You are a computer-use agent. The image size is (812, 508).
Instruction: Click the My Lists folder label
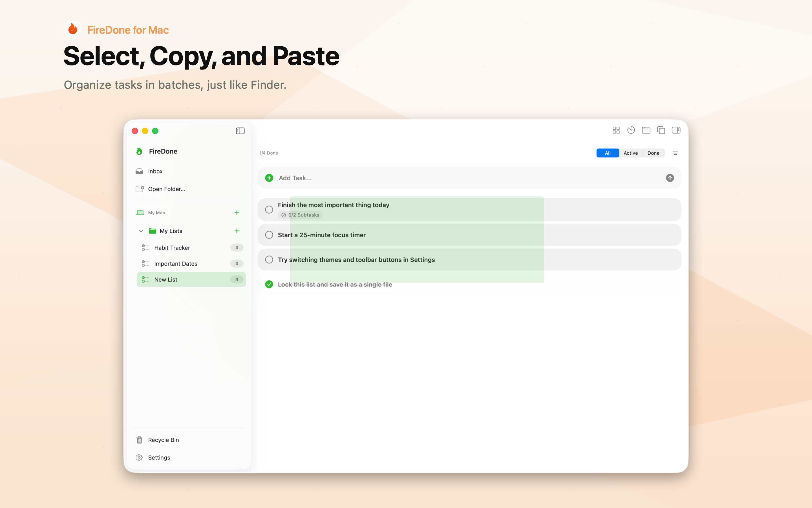171,231
